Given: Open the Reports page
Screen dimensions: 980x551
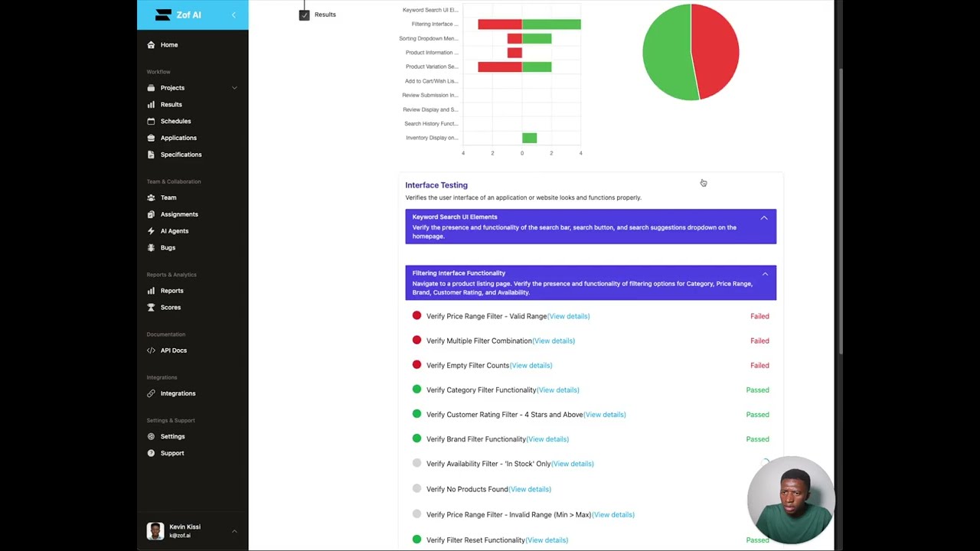Looking at the screenshot, I should (171, 291).
